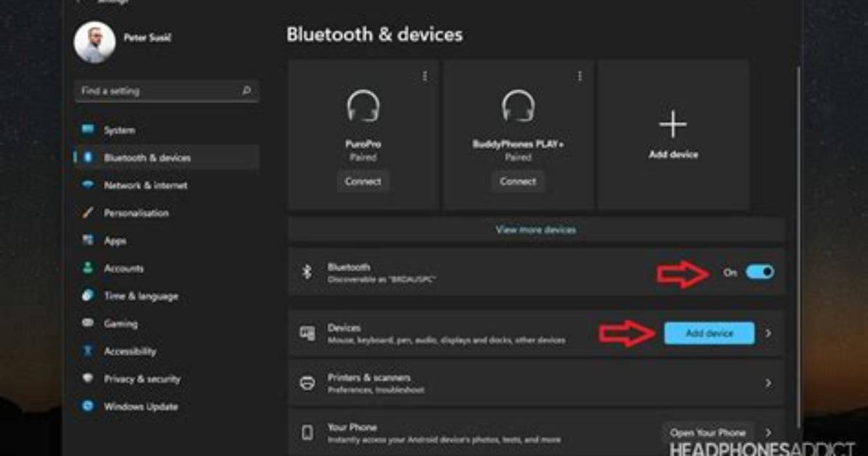Click the search magnifier icon
The height and width of the screenshot is (456, 868).
click(246, 90)
